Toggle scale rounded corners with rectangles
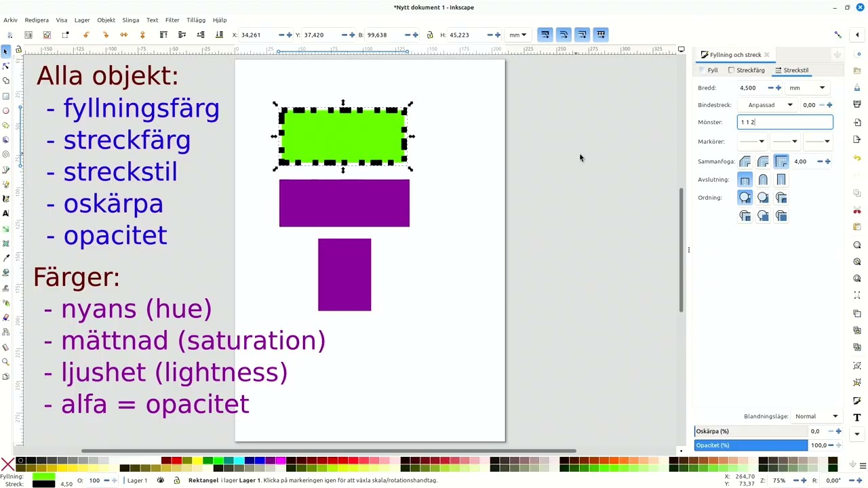 pos(564,35)
